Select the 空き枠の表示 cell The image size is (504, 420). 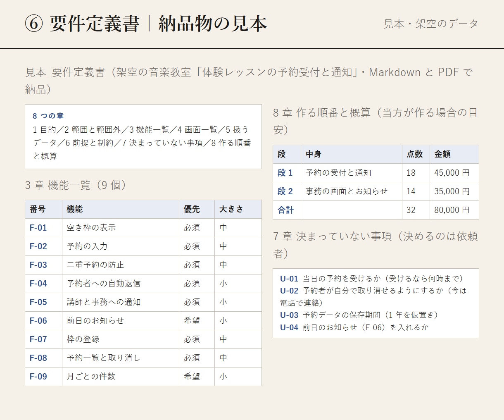(x=121, y=228)
